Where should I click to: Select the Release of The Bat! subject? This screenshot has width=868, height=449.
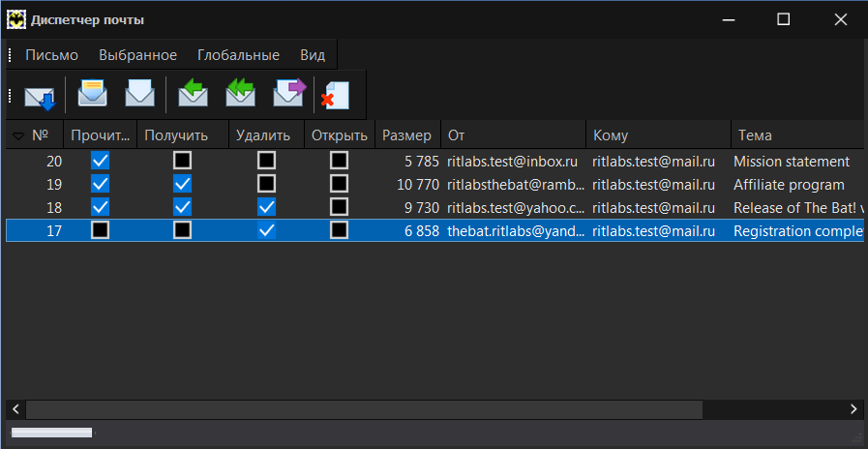pyautogui.click(x=797, y=208)
